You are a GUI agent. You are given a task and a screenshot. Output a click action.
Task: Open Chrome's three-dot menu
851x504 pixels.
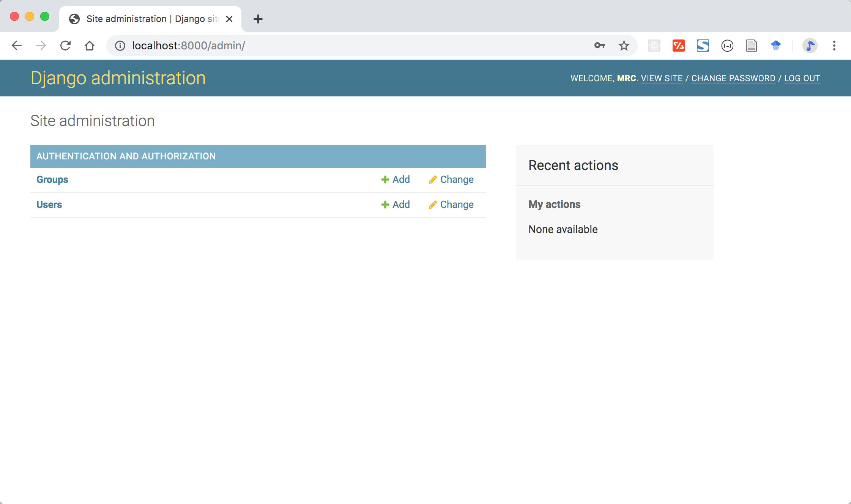(x=834, y=46)
